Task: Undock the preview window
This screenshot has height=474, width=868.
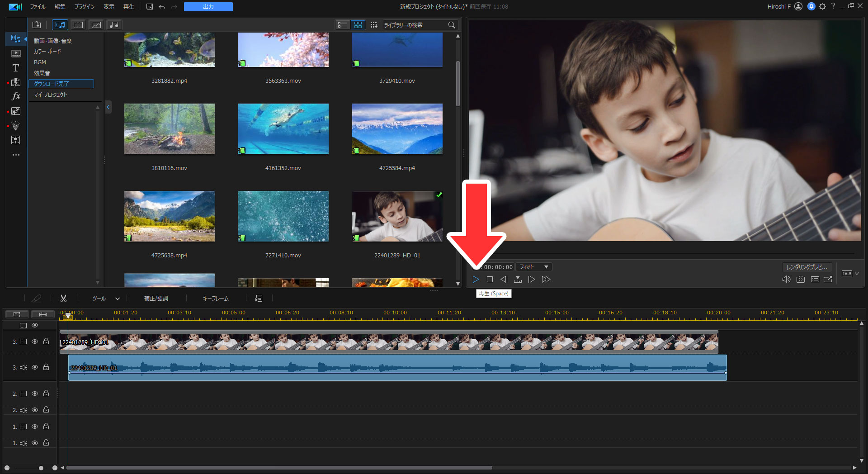Action: pos(828,280)
